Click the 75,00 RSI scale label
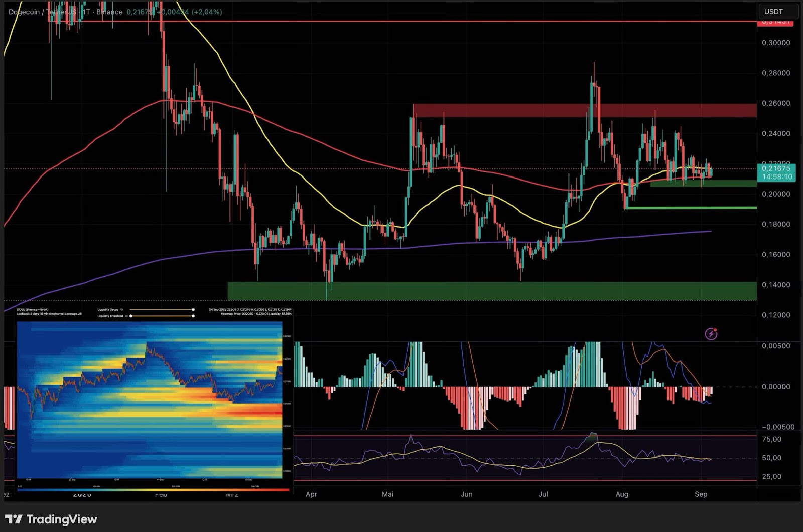Screen dimensions: 803x532 pos(771,439)
